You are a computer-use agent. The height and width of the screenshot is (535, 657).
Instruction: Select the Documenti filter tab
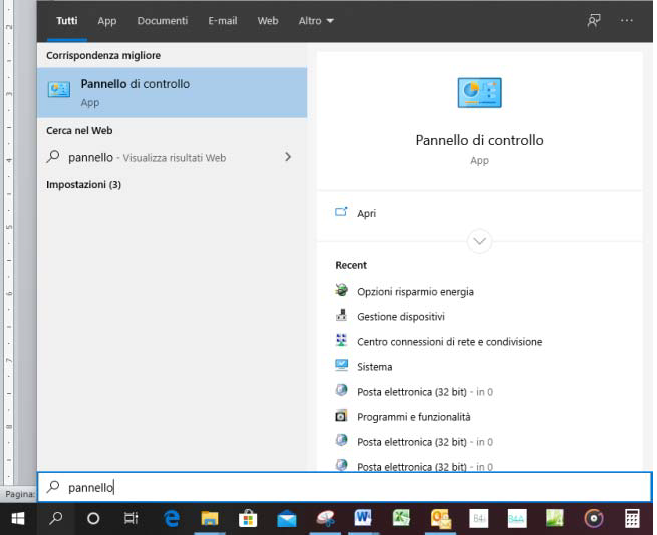pyautogui.click(x=163, y=21)
